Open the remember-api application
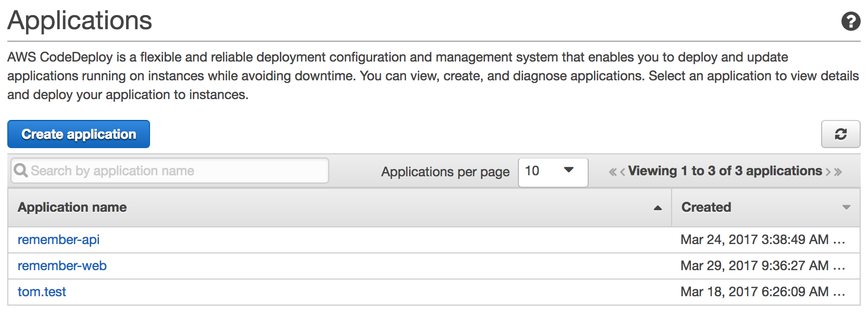The width and height of the screenshot is (868, 315). pyautogui.click(x=58, y=239)
